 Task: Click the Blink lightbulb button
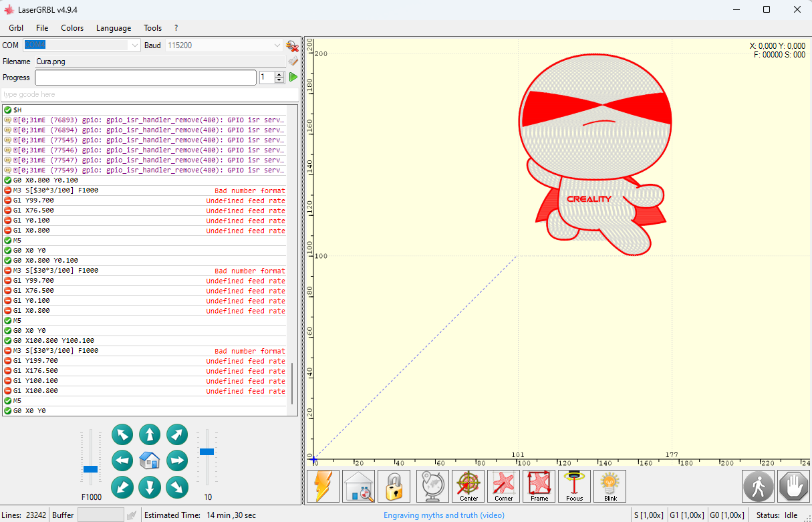pos(610,486)
